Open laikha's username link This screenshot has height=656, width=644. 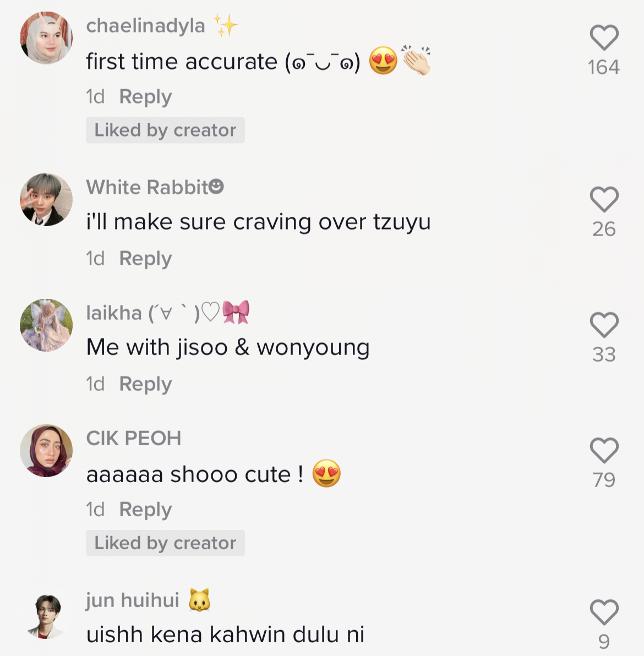click(114, 313)
